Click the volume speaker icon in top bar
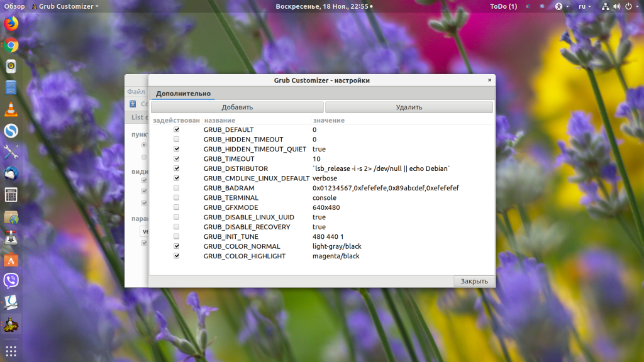 pyautogui.click(x=617, y=6)
